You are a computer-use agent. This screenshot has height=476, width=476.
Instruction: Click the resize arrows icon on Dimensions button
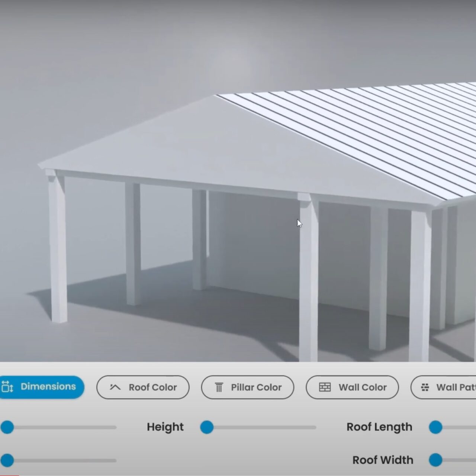[x=8, y=387]
